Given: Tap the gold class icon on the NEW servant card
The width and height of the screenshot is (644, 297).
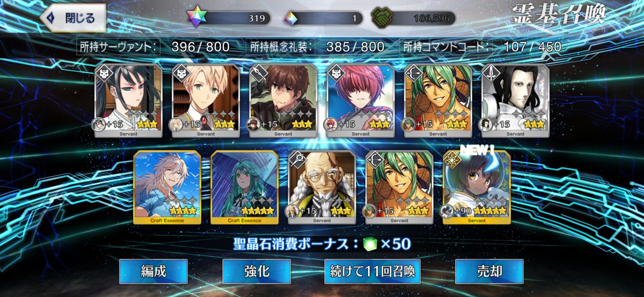Looking at the screenshot, I should pyautogui.click(x=452, y=160).
